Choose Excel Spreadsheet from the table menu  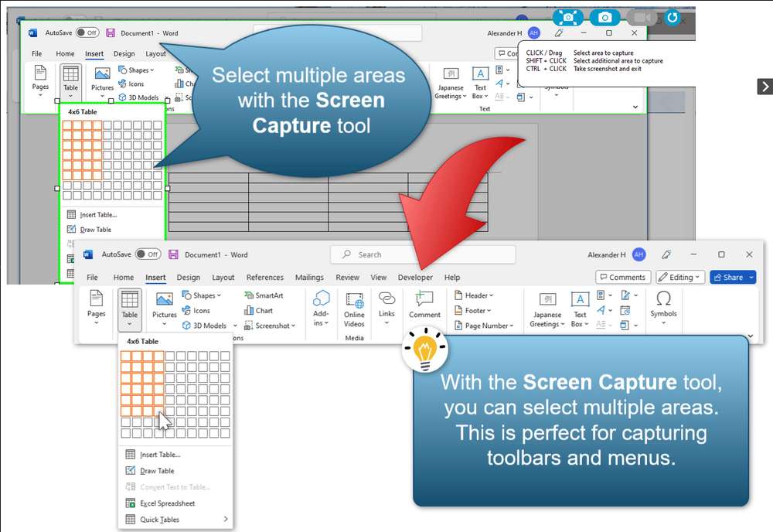click(x=161, y=503)
